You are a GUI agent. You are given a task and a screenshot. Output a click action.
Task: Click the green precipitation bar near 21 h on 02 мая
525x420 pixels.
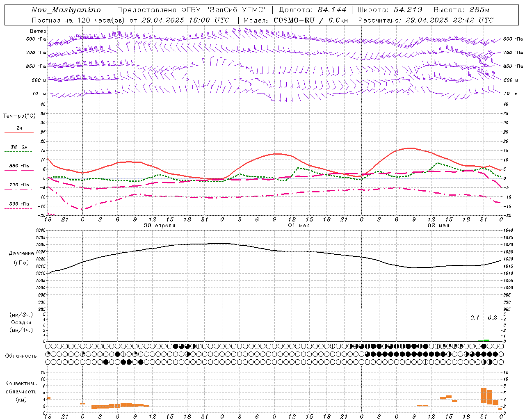[x=486, y=340]
